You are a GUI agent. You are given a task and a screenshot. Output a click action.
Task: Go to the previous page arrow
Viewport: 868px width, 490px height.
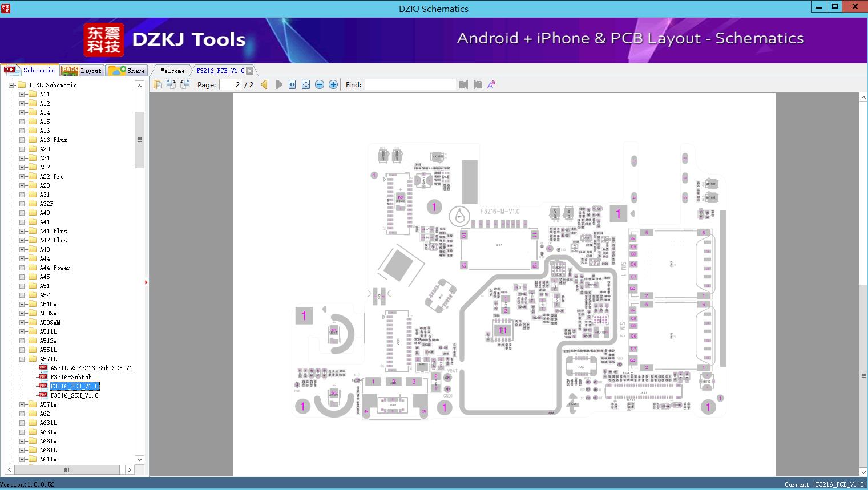tap(264, 84)
